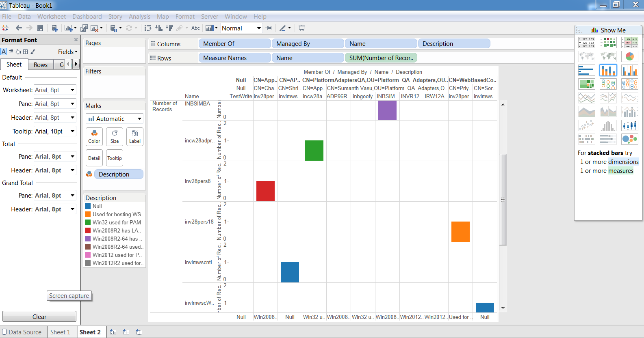Fix axes with the pin icon
The height and width of the screenshot is (338, 644).
pos(269,28)
